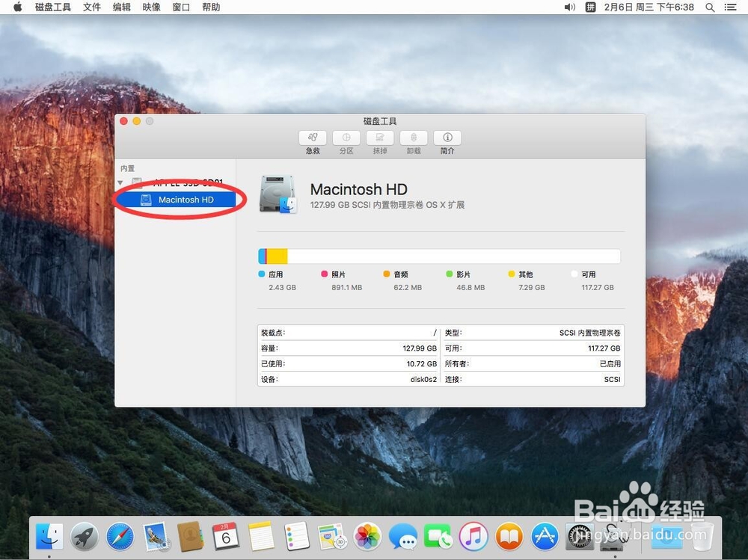Click the 分区 partition toolbar button
Image resolution: width=748 pixels, height=560 pixels.
click(346, 138)
